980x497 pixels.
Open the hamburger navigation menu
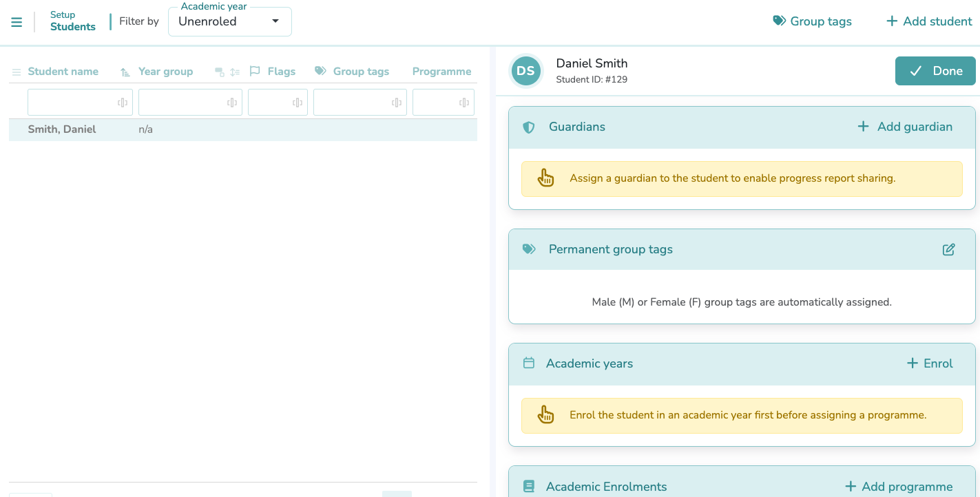tap(17, 22)
